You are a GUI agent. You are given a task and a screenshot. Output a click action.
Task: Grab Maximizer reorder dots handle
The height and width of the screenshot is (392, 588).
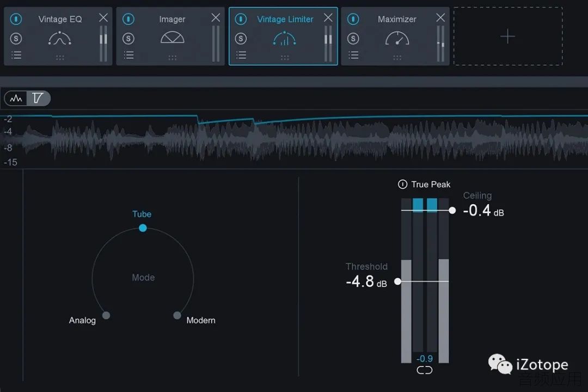(x=397, y=57)
